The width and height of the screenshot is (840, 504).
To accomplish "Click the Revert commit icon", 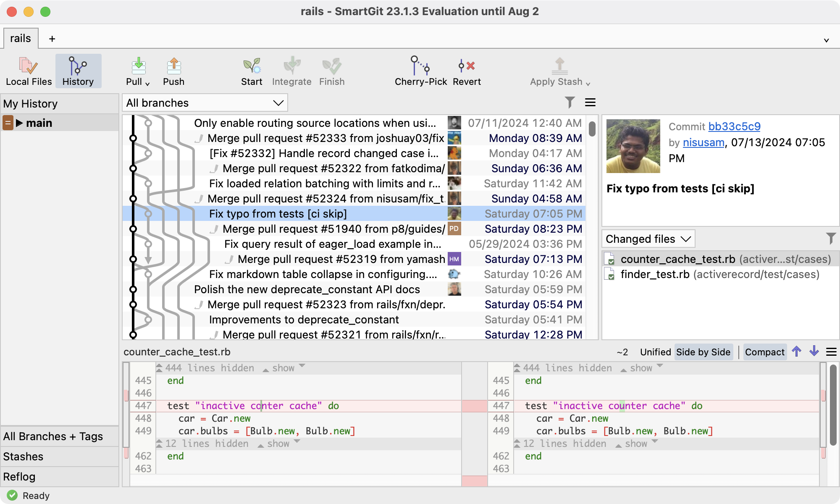I will (467, 66).
